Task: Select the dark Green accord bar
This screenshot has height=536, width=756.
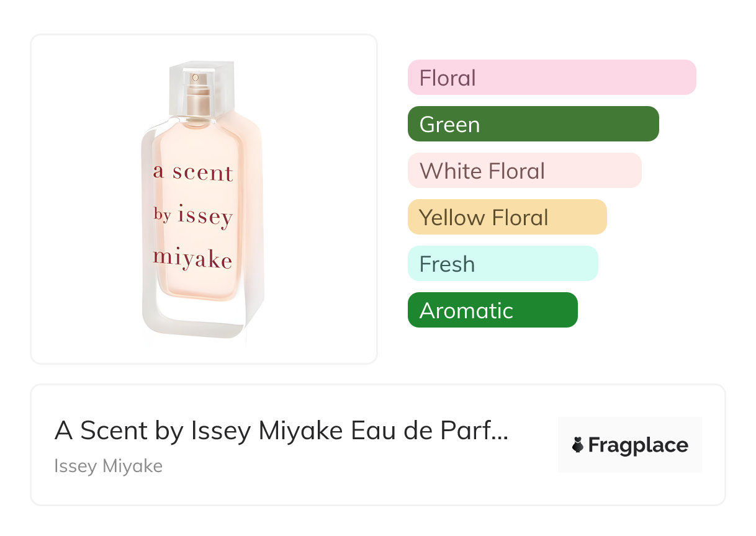Action: coord(533,124)
